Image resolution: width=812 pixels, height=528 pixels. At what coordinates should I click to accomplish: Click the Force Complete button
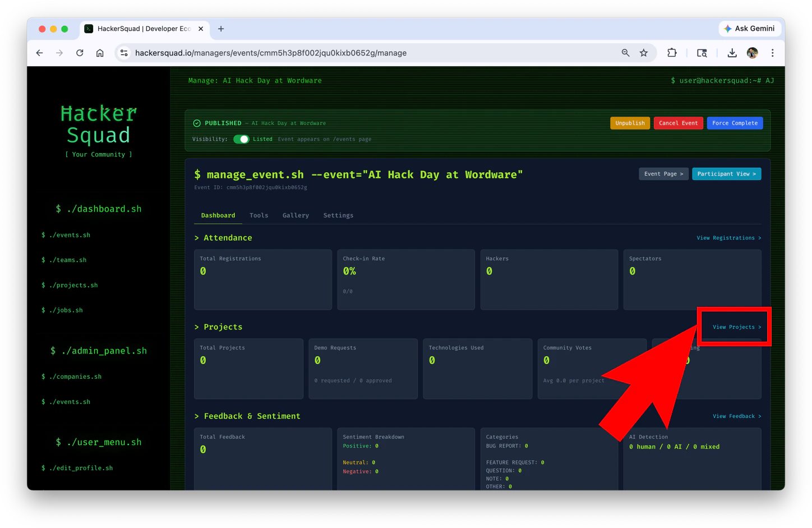735,123
